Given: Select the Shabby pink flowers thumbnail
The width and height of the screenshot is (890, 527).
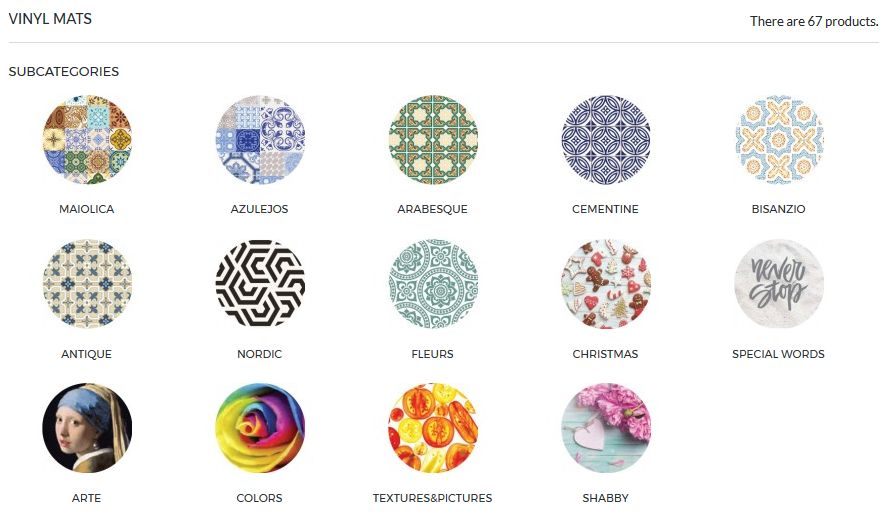Looking at the screenshot, I should click(606, 428).
